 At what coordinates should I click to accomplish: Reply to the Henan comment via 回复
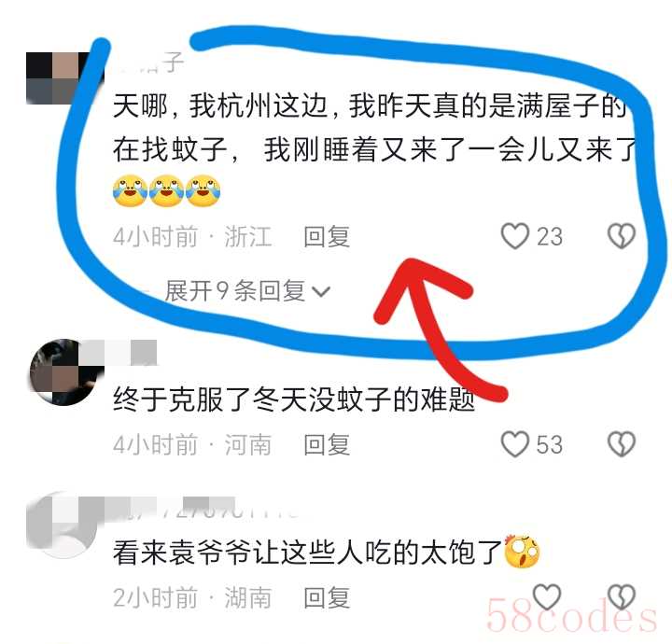[327, 444]
